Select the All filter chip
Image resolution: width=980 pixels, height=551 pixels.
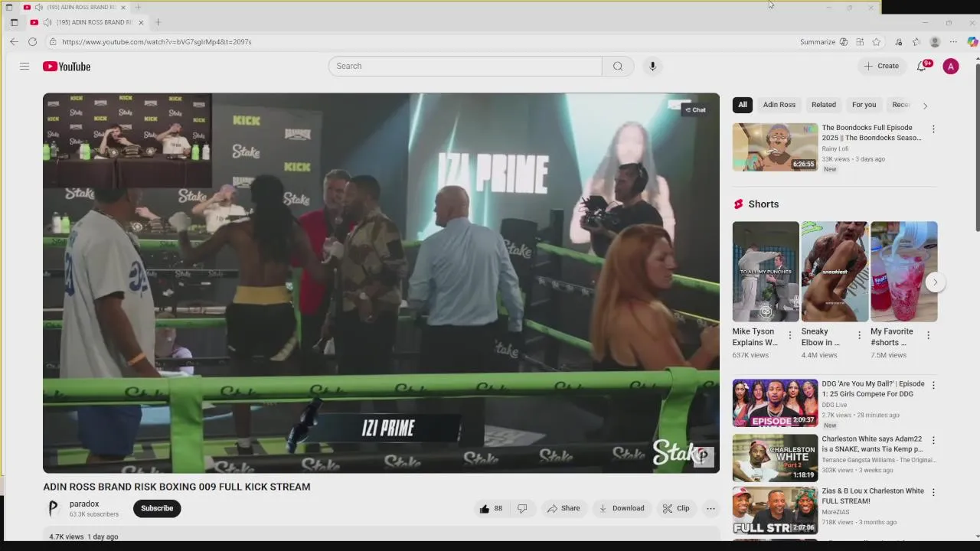click(743, 105)
